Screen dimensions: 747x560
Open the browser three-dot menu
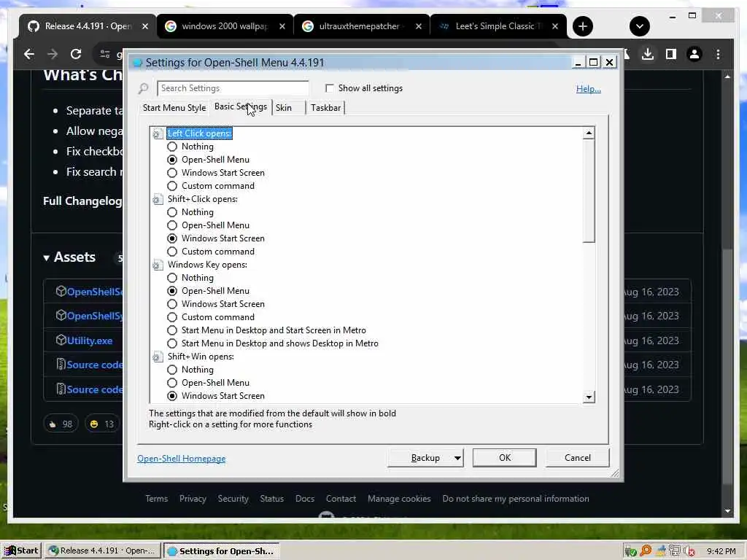click(718, 54)
